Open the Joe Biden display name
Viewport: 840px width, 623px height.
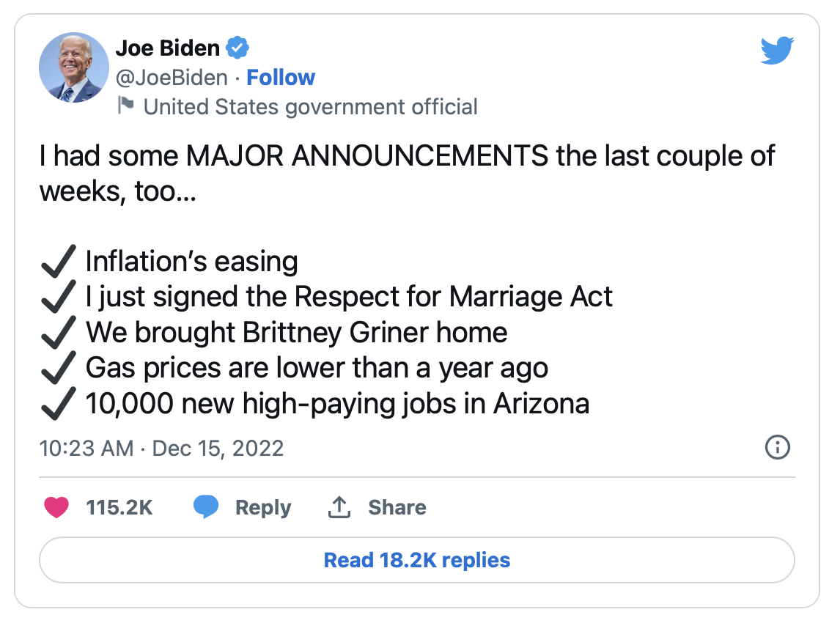tap(168, 48)
